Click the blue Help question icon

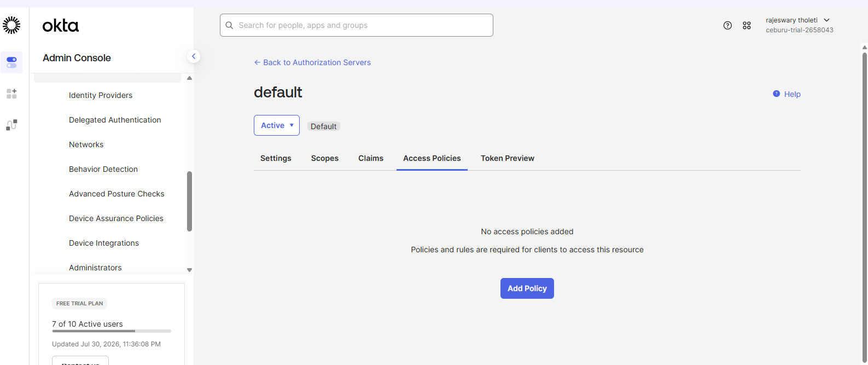pyautogui.click(x=776, y=94)
